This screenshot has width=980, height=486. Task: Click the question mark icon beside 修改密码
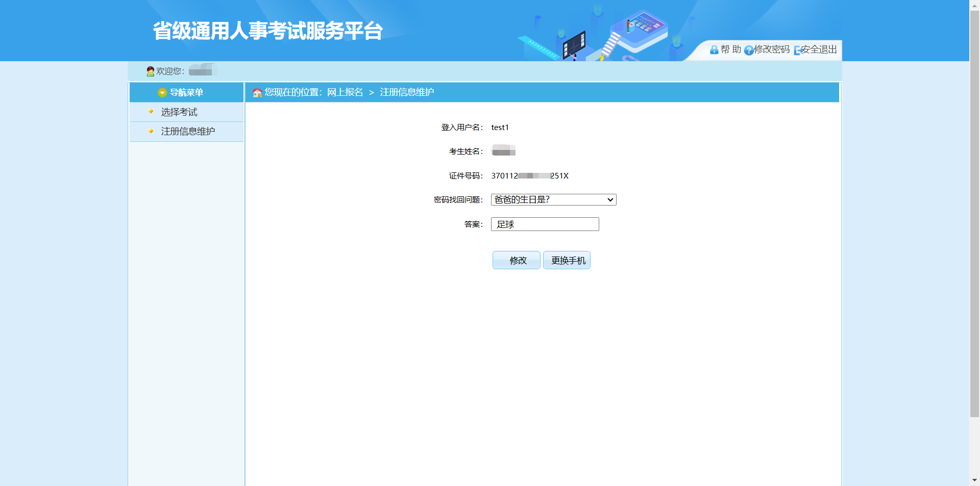pyautogui.click(x=748, y=50)
